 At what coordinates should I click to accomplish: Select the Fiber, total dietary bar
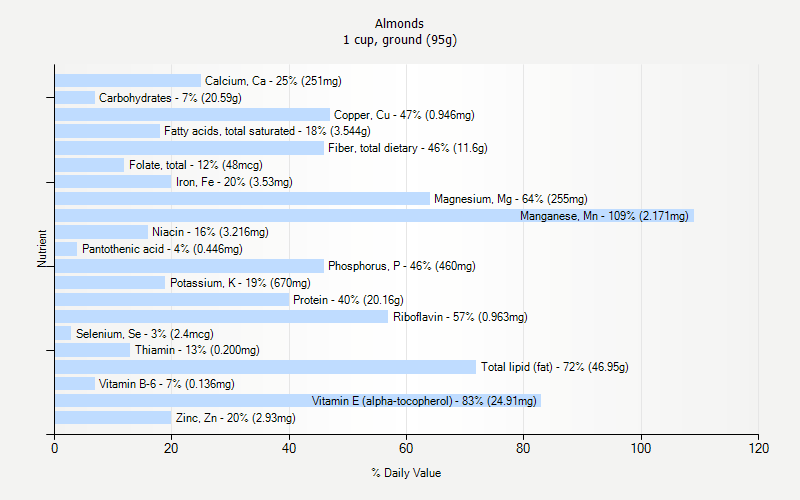point(189,148)
